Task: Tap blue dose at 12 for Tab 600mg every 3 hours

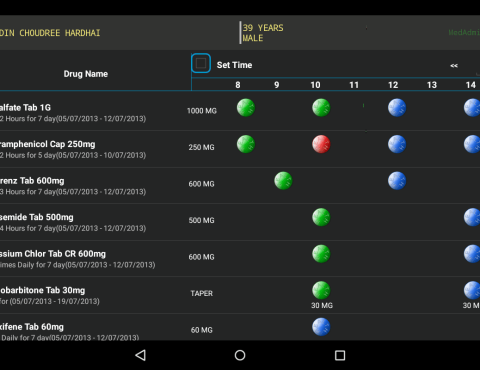Action: 397,181
